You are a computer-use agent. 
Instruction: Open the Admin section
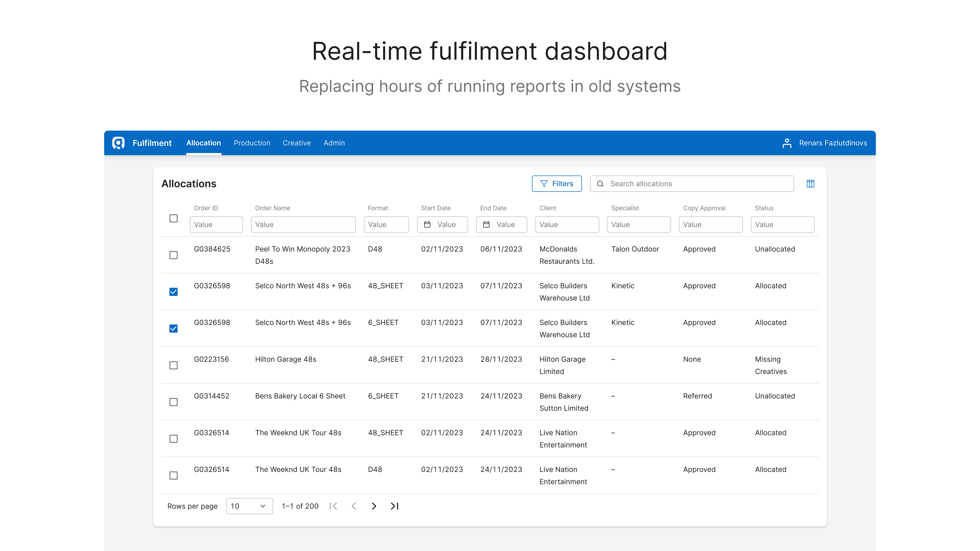click(x=334, y=143)
